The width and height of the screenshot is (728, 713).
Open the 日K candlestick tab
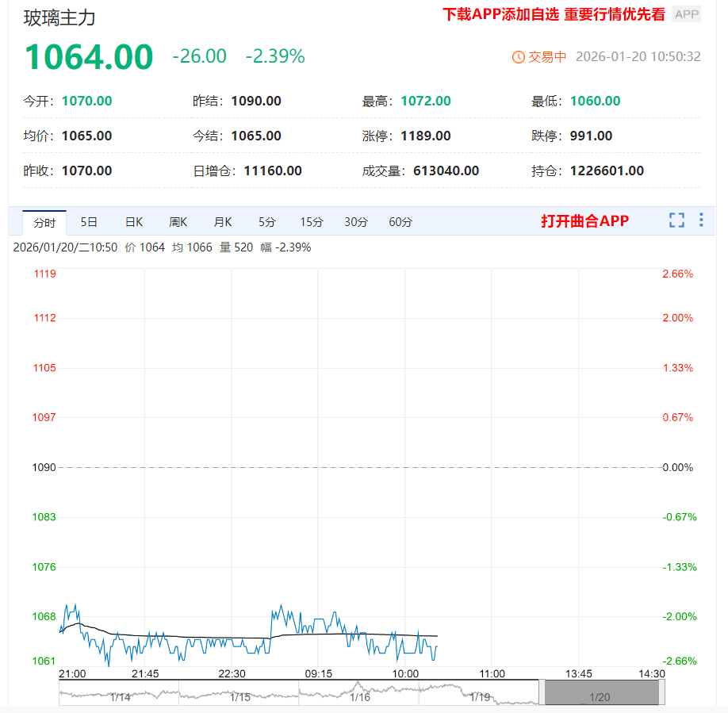click(x=133, y=222)
